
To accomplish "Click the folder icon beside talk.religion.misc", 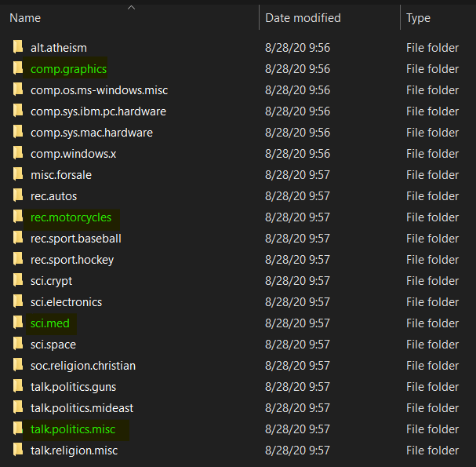I will coord(18,451).
